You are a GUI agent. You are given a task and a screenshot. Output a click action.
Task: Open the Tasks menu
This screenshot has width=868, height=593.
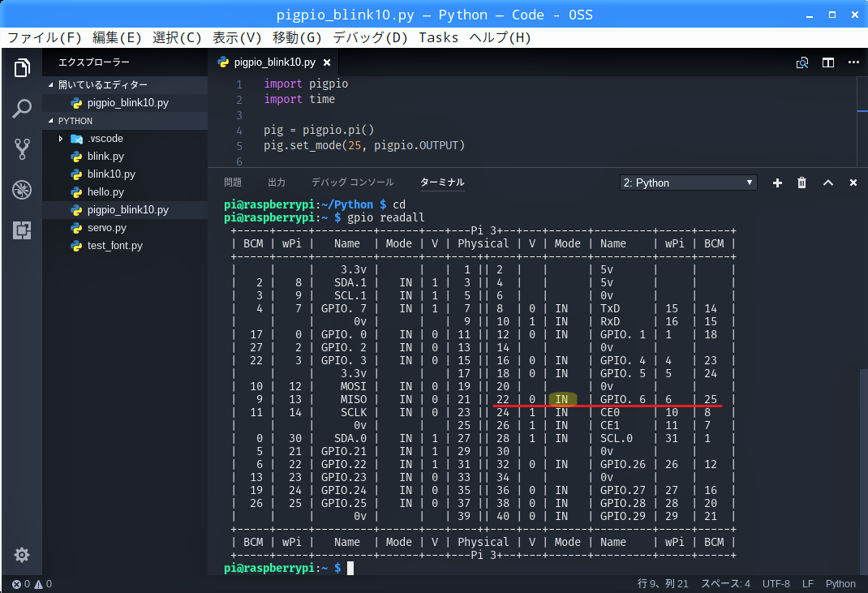[x=438, y=37]
